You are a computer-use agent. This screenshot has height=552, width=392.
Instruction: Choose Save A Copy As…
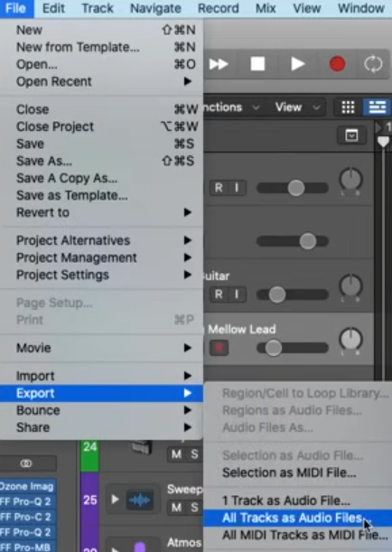pos(101,179)
